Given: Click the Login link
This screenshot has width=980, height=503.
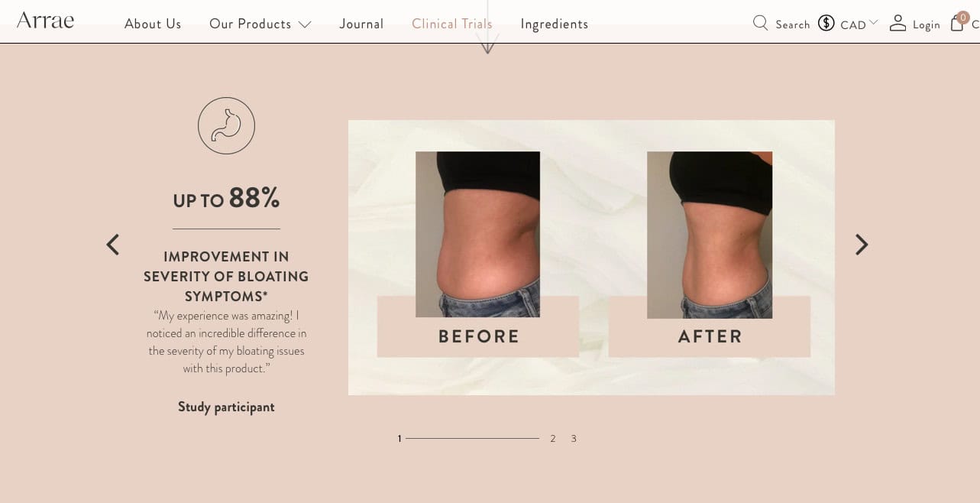Looking at the screenshot, I should click(927, 24).
